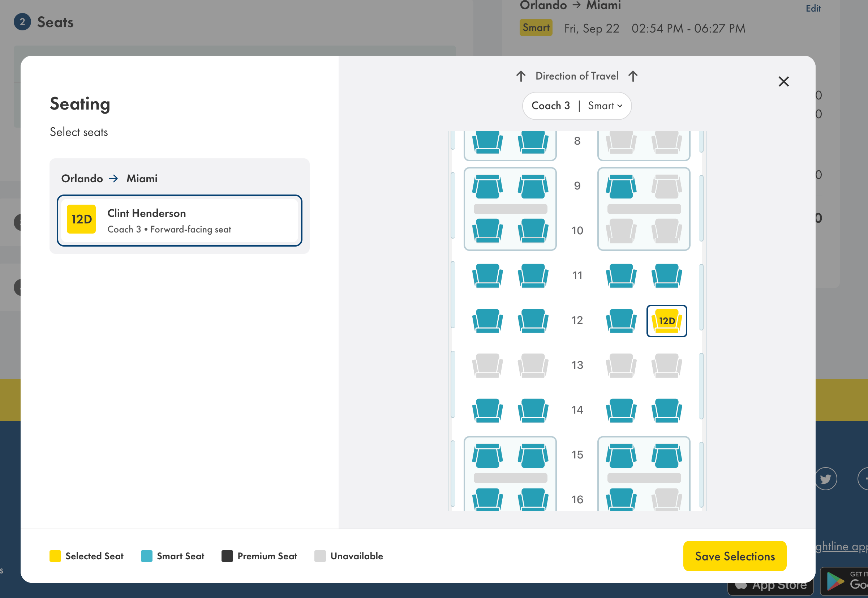Image resolution: width=868 pixels, height=598 pixels.
Task: Select the Clint Henderson passenger card
Action: (179, 220)
